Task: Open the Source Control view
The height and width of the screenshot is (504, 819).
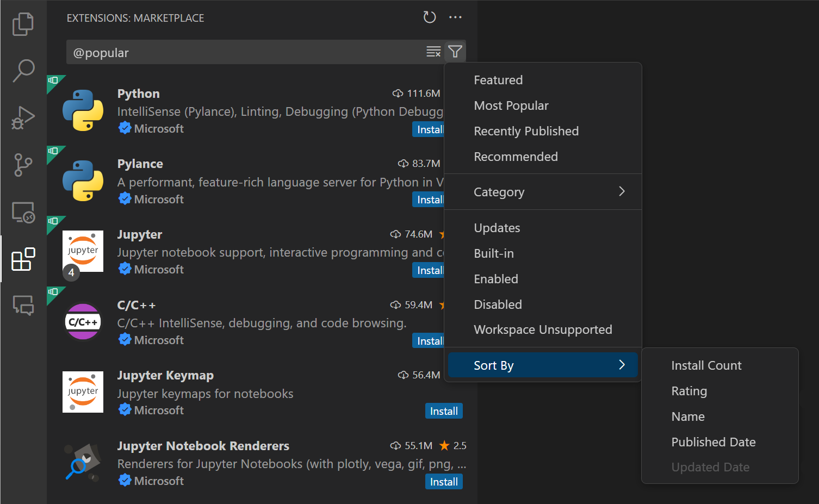Action: pyautogui.click(x=23, y=165)
